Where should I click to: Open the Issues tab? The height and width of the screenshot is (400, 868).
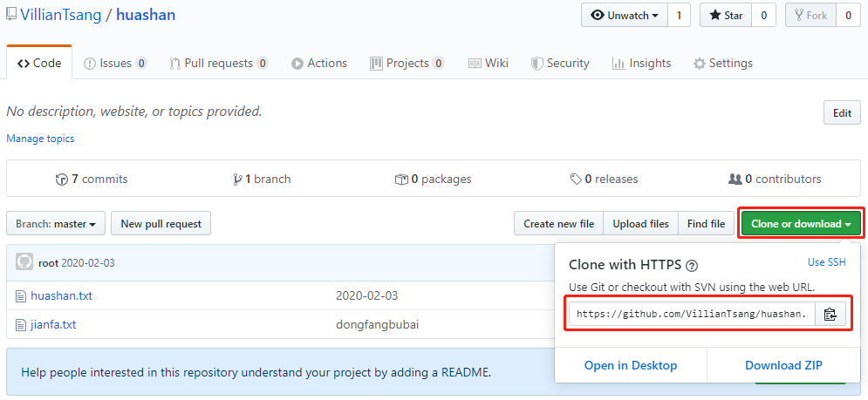[x=115, y=63]
